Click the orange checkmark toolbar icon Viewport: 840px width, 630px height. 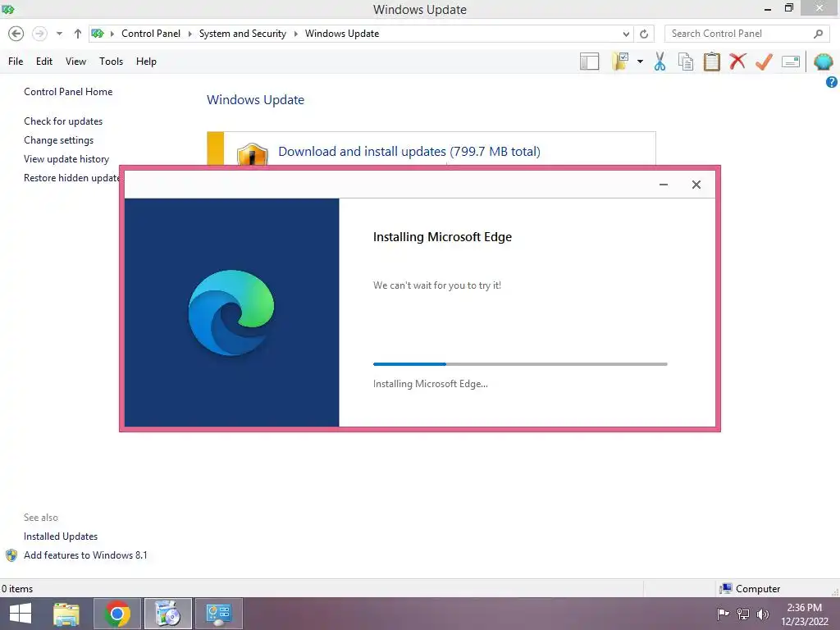(764, 62)
